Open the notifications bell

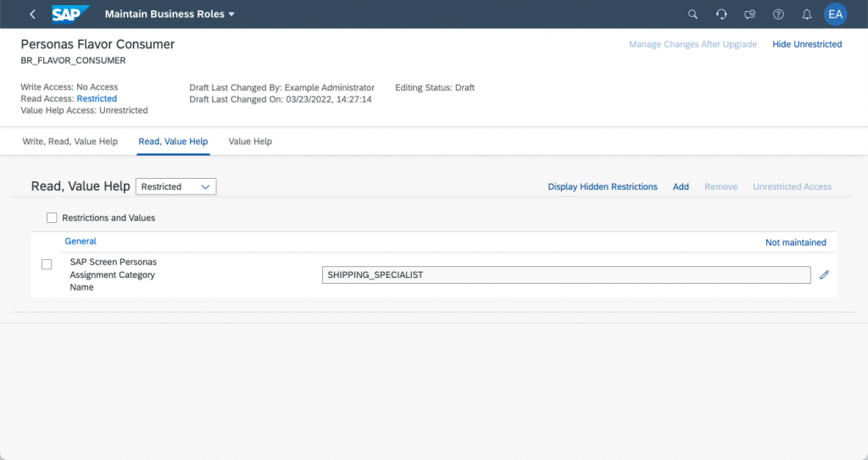point(807,14)
